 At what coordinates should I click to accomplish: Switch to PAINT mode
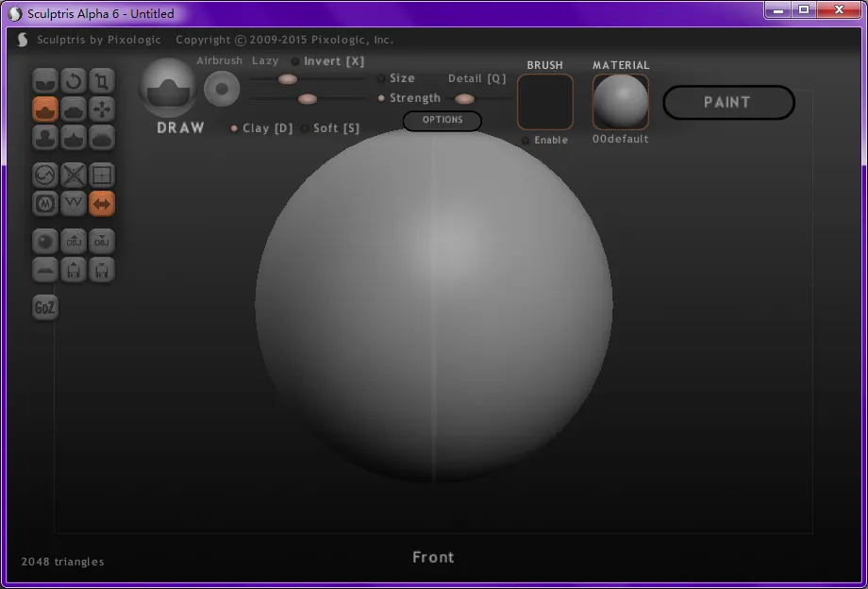pos(728,102)
